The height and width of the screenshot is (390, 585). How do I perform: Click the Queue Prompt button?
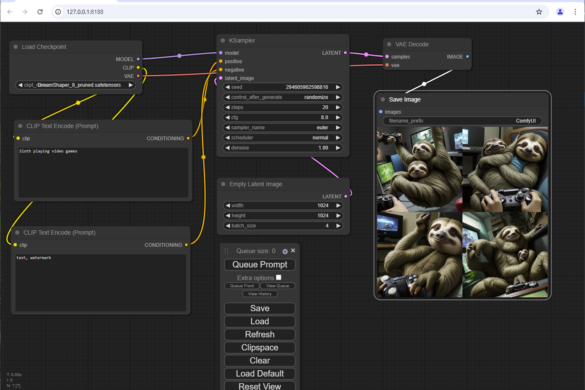pyautogui.click(x=260, y=265)
